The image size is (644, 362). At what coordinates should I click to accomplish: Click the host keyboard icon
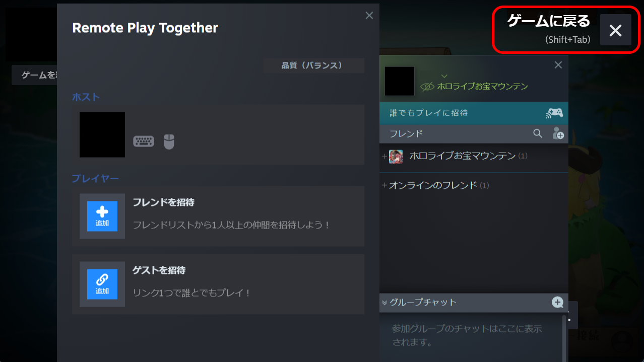[144, 141]
